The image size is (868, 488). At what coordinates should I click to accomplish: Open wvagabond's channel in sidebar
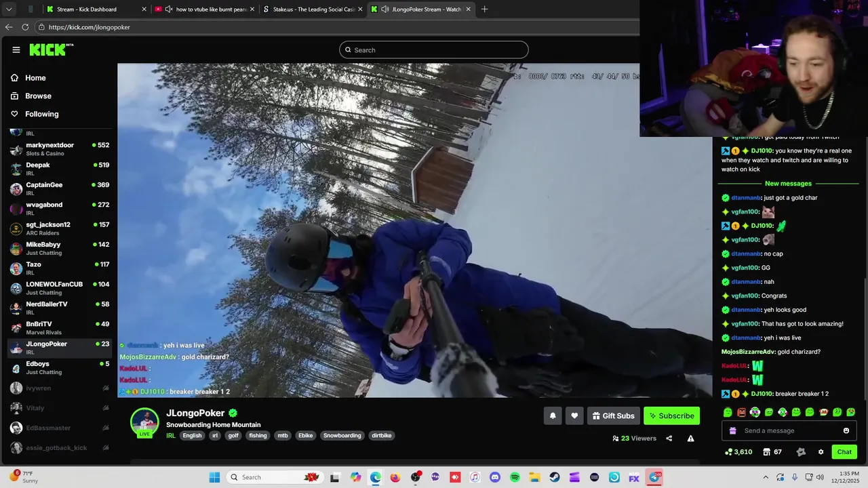click(x=59, y=209)
